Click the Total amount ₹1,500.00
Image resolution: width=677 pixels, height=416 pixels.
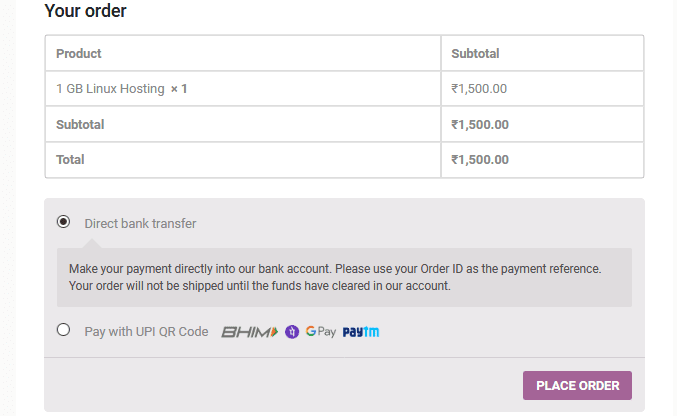(480, 160)
